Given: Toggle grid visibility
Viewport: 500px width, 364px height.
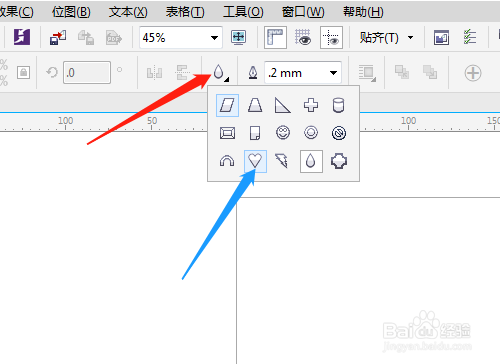Looking at the screenshot, I should point(303,37).
